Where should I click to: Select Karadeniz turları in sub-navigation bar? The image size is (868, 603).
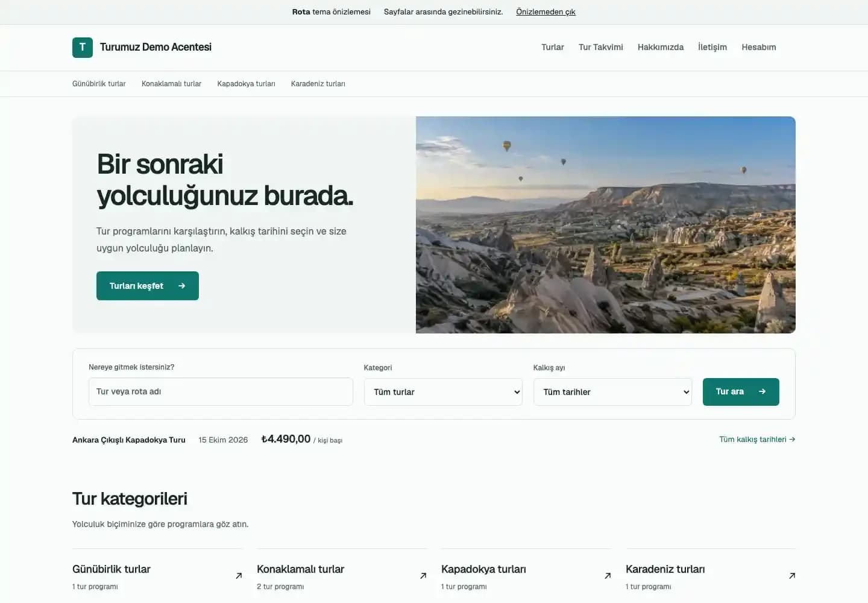(318, 84)
